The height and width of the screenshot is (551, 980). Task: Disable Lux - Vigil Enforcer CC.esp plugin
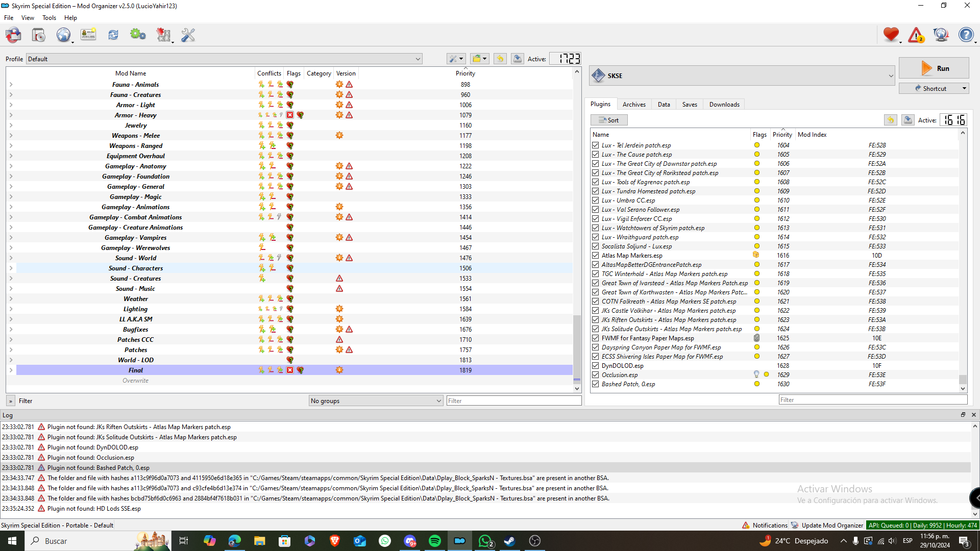point(595,219)
